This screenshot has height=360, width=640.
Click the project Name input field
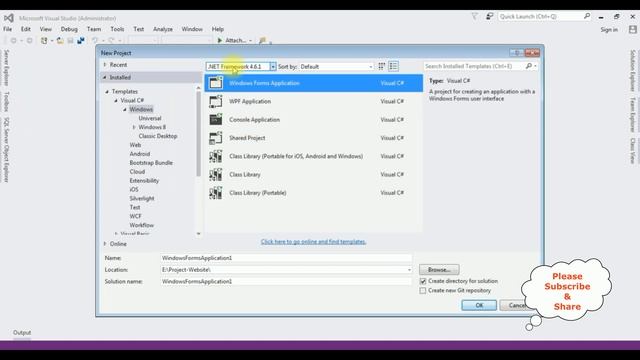tap(286, 258)
